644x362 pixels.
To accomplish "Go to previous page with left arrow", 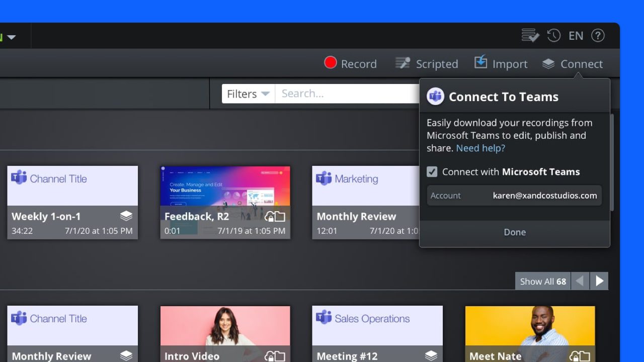I will [580, 281].
